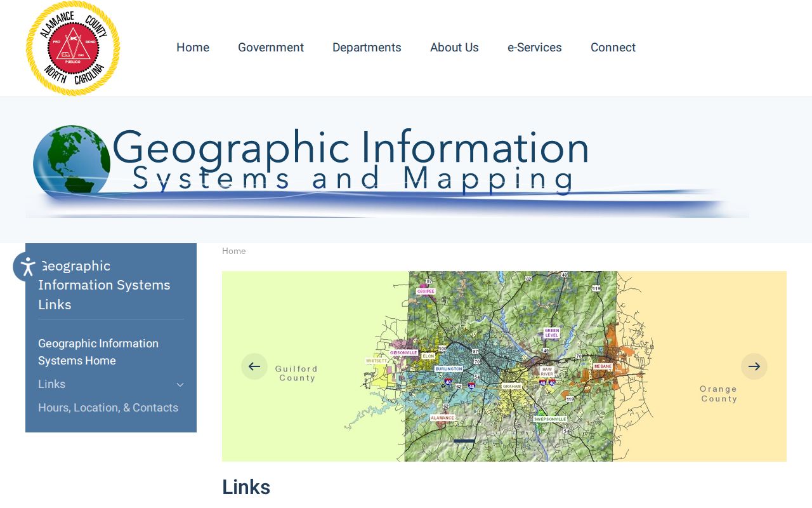Viewport: 812px width, 508px height.
Task: Open the Government menu
Action: pos(271,48)
